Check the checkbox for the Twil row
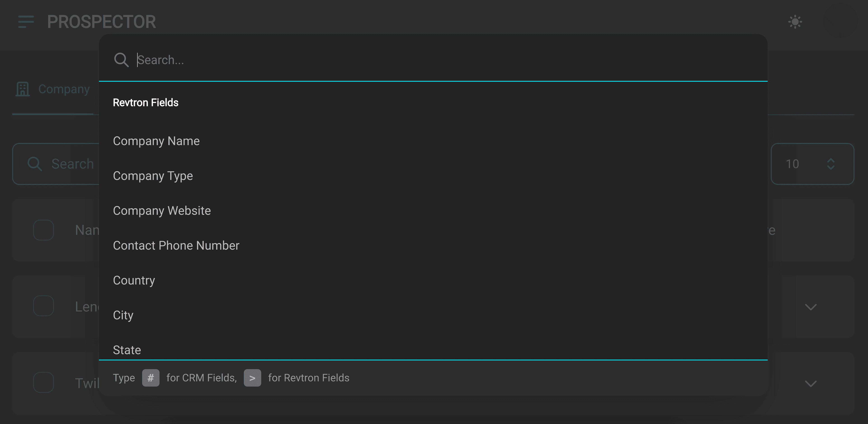Viewport: 868px width, 424px height. [43, 382]
